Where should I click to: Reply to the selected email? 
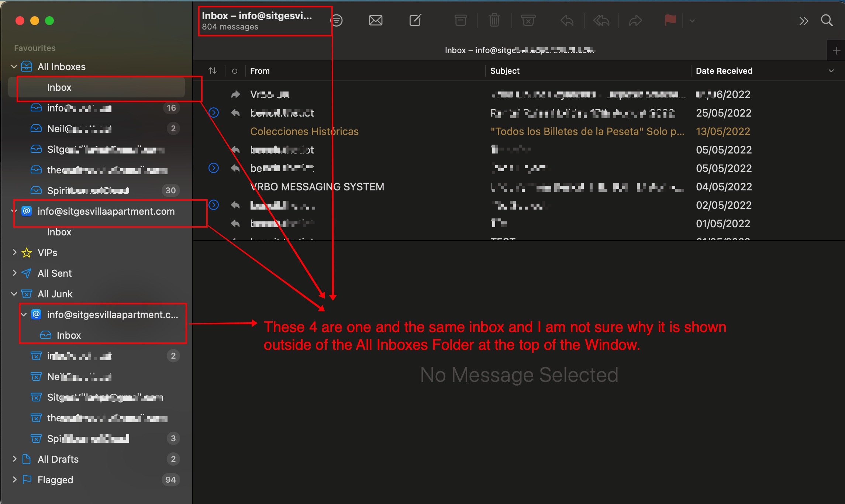(x=567, y=20)
